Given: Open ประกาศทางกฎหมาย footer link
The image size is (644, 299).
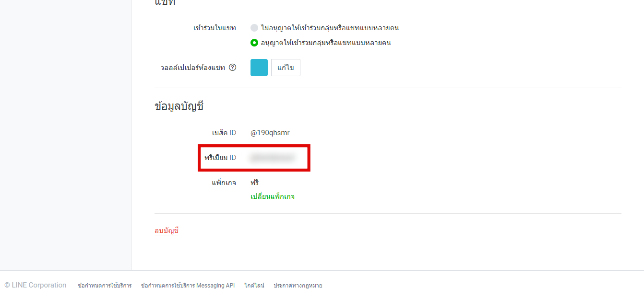Looking at the screenshot, I should coord(298,286).
